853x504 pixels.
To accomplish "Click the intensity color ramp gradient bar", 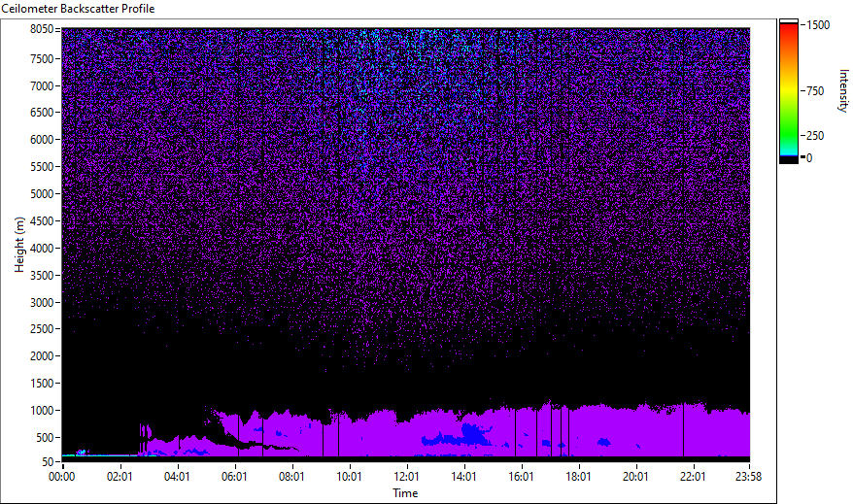I will click(x=789, y=89).
